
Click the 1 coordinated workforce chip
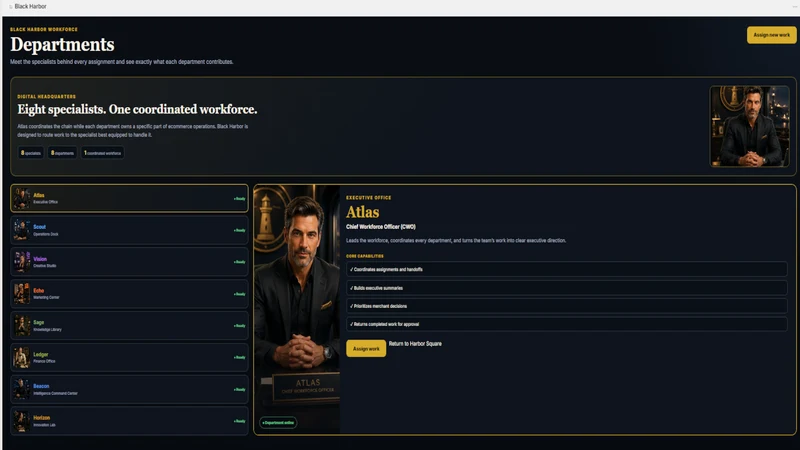(x=103, y=153)
